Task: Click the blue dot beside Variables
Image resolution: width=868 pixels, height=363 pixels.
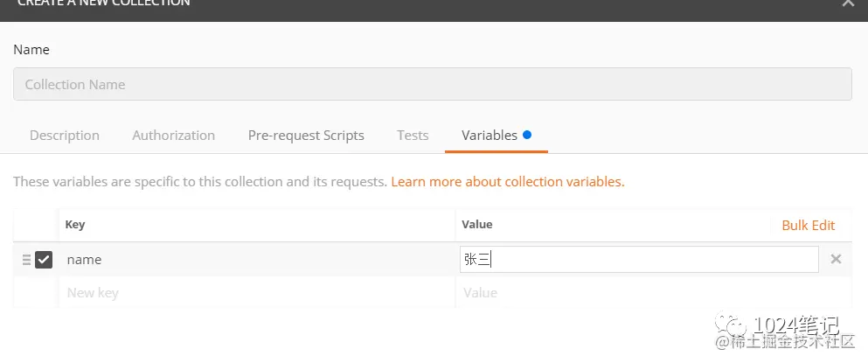Action: click(527, 135)
